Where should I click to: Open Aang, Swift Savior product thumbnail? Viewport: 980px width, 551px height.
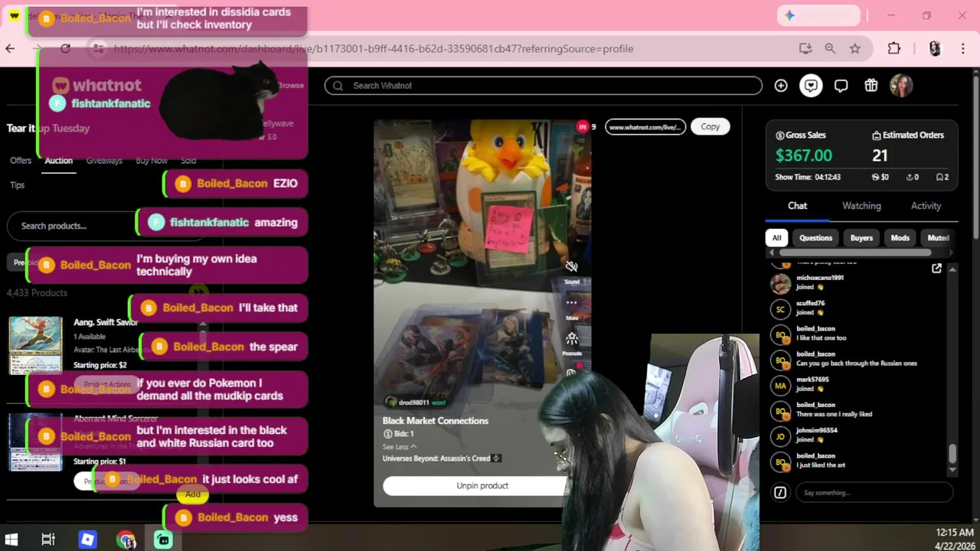coord(35,345)
